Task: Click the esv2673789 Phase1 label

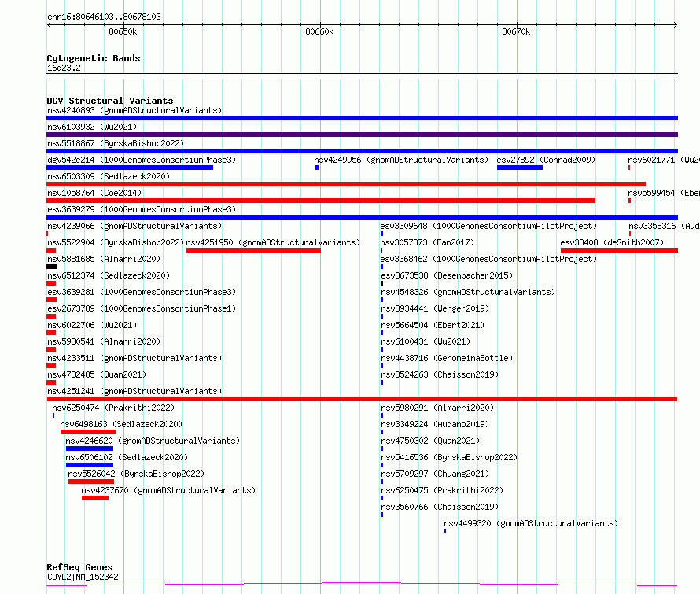Action: coord(142,308)
